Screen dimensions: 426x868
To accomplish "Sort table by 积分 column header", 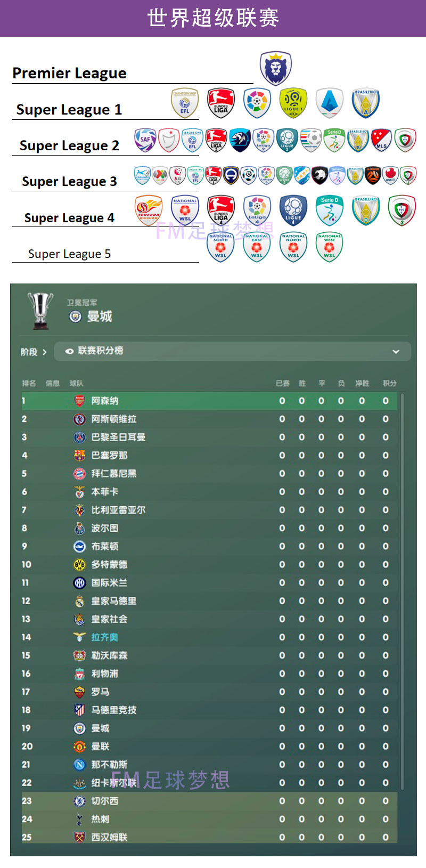I will click(x=389, y=383).
